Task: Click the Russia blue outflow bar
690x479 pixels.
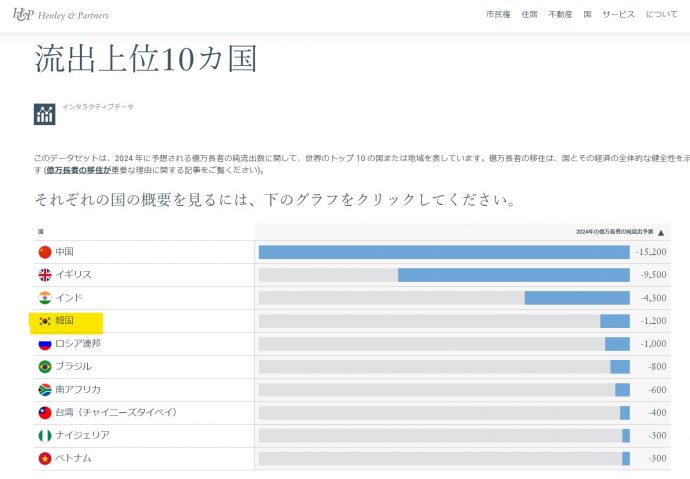Action: click(x=617, y=344)
